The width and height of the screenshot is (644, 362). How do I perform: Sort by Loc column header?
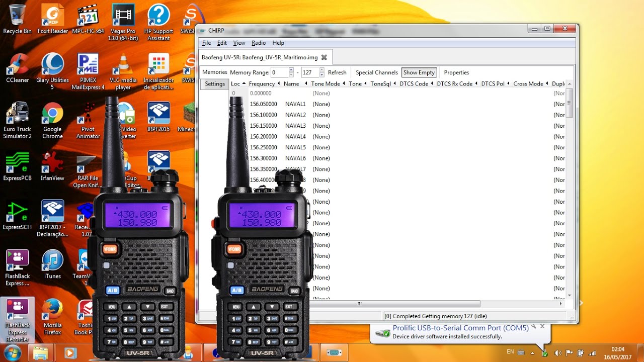coord(238,84)
